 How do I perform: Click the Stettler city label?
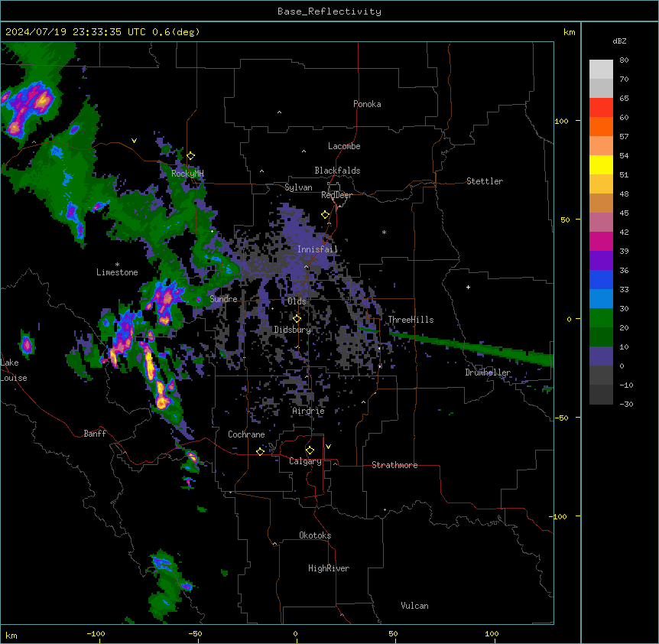pyautogui.click(x=485, y=181)
